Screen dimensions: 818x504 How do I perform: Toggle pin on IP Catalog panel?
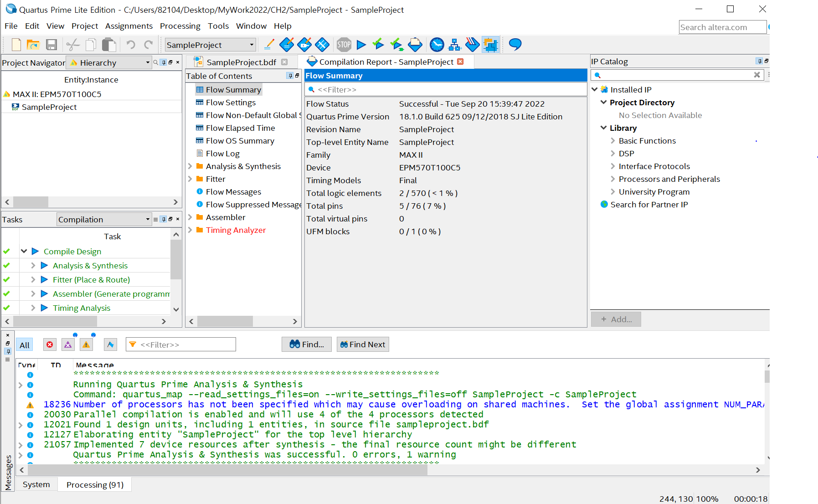759,61
